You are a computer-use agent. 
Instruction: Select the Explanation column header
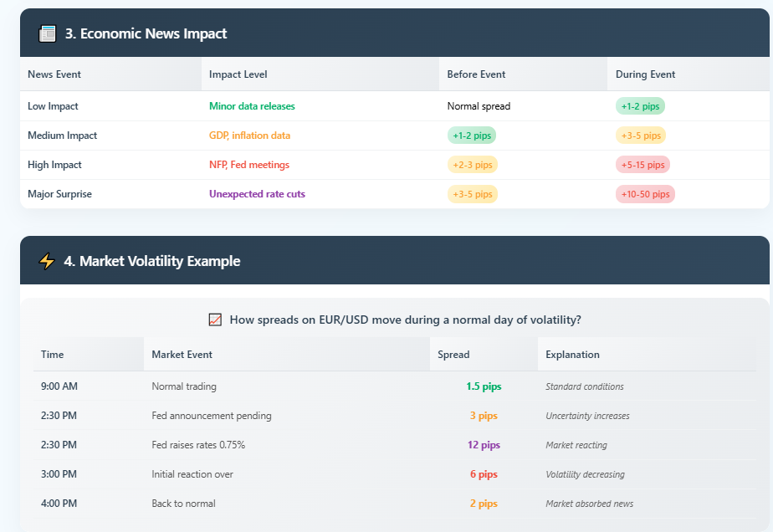(x=572, y=355)
